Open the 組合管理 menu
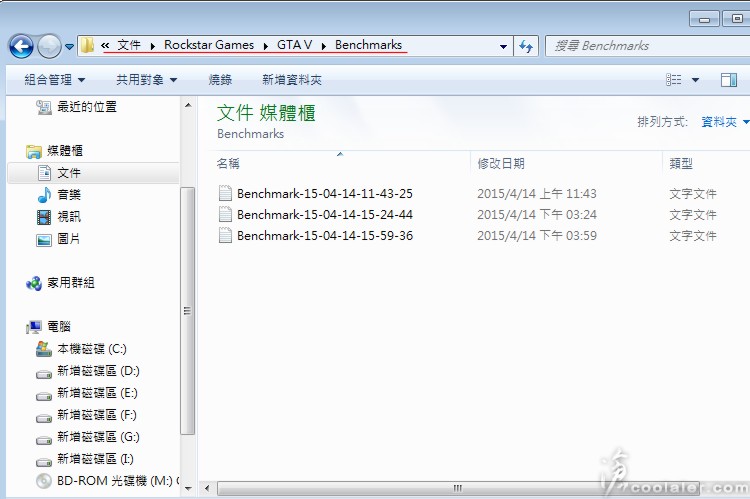This screenshot has width=750, height=499. tap(55, 80)
